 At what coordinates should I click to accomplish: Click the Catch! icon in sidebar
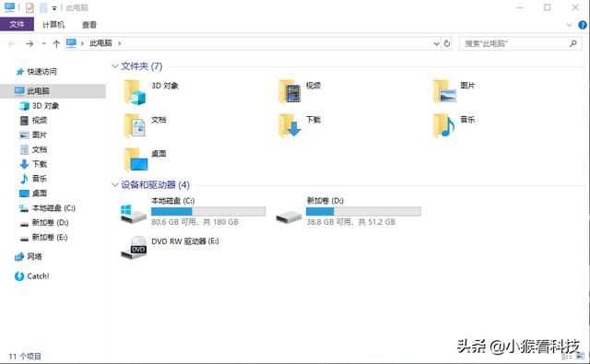19,276
